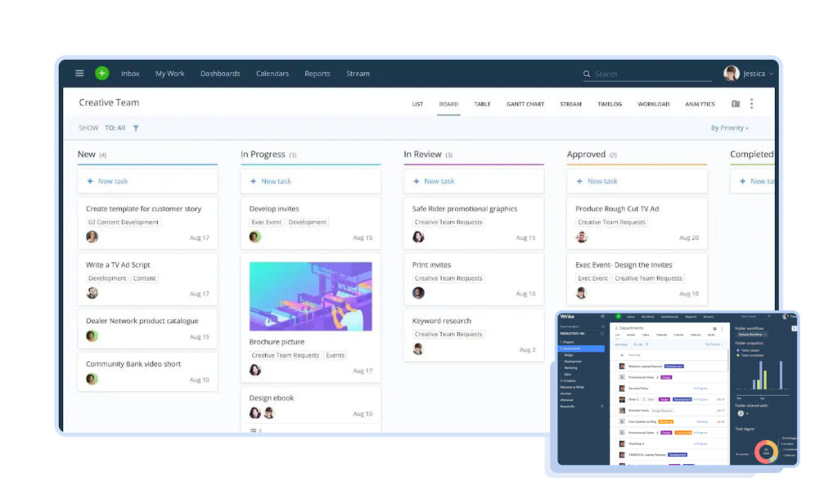This screenshot has width=838, height=504.
Task: Open the TO: All filter dropdown
Action: coord(115,128)
